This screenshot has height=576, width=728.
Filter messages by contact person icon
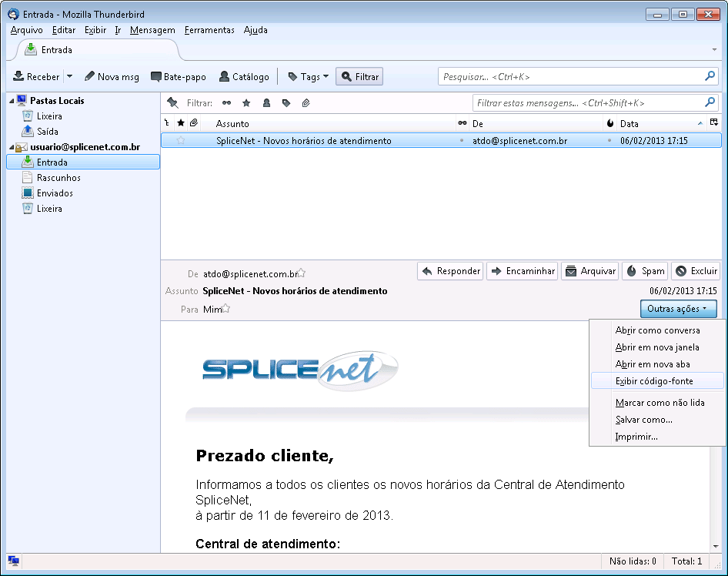pos(266,103)
